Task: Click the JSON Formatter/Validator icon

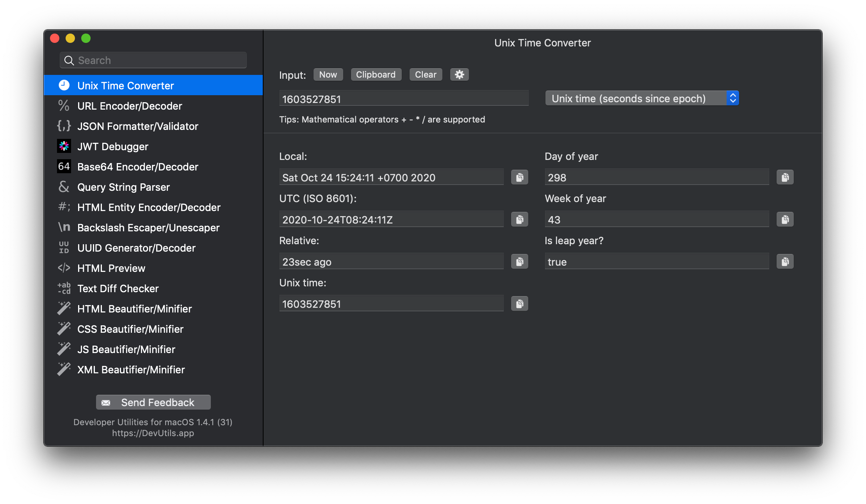Action: tap(64, 126)
